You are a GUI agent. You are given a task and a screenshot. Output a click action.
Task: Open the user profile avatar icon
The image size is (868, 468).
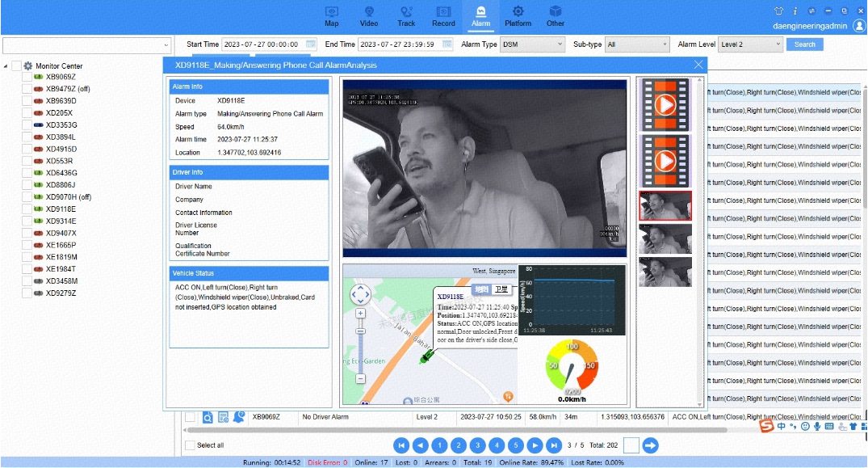(x=859, y=26)
